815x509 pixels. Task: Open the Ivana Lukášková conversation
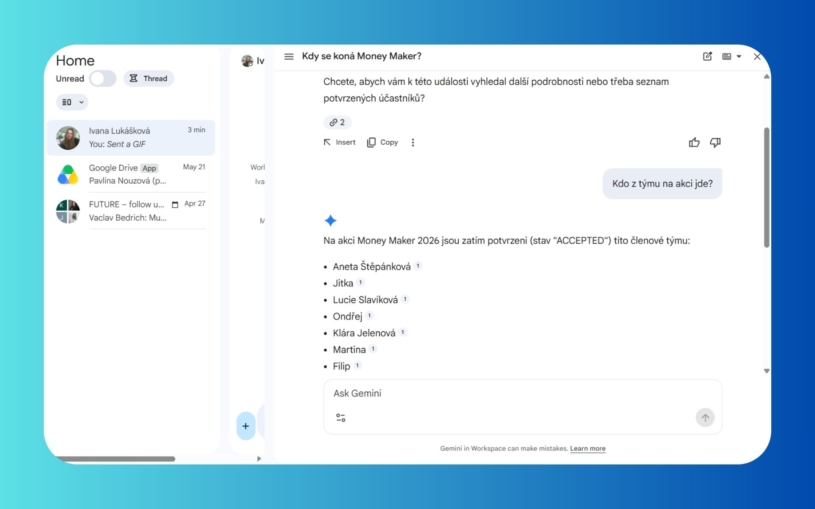click(131, 138)
